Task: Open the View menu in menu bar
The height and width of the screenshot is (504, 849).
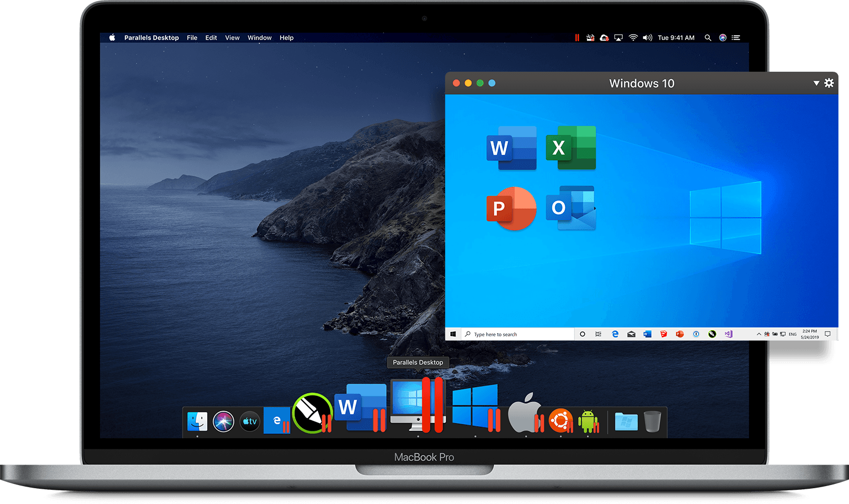Action: click(232, 38)
